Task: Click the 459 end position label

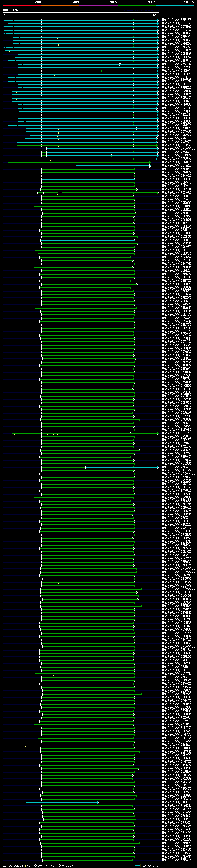Action: coord(155,15)
